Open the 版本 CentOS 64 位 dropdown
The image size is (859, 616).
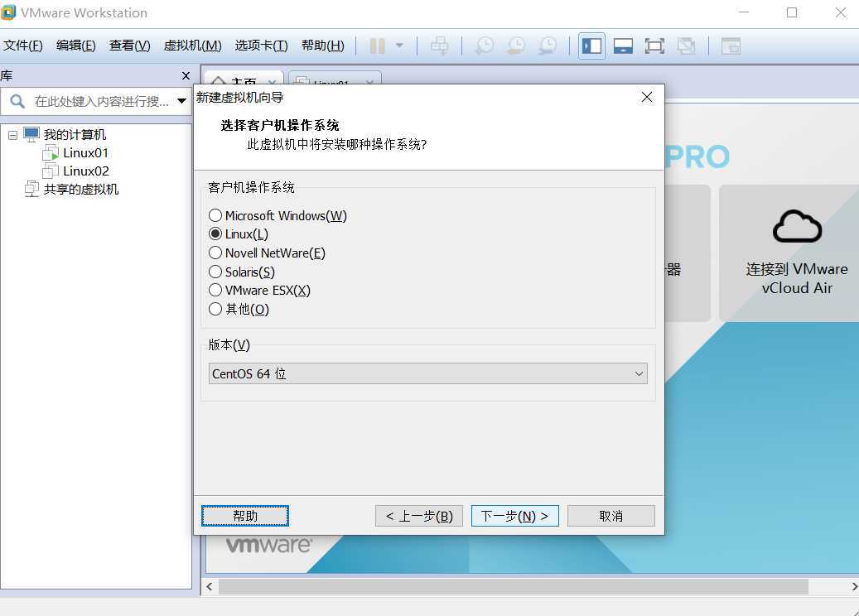tap(428, 373)
